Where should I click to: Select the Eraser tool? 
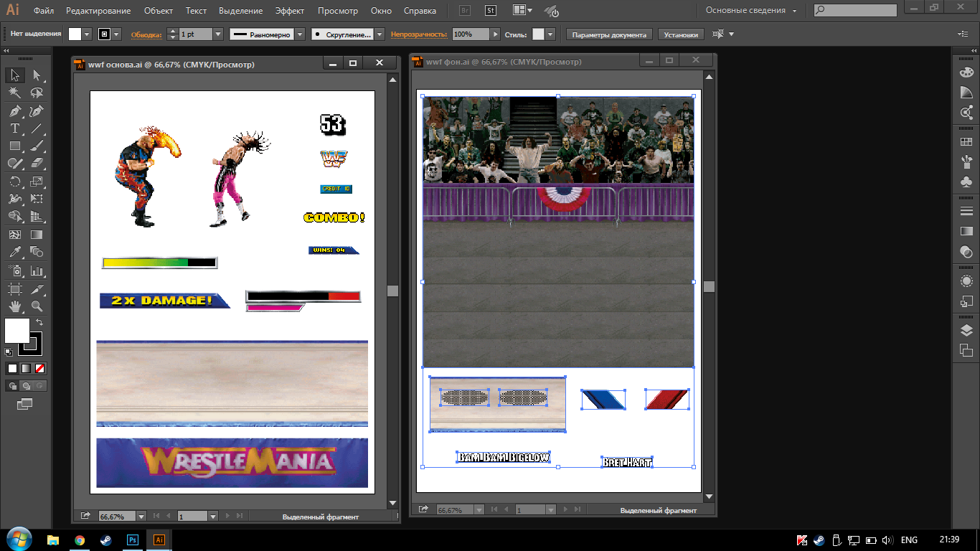37,164
